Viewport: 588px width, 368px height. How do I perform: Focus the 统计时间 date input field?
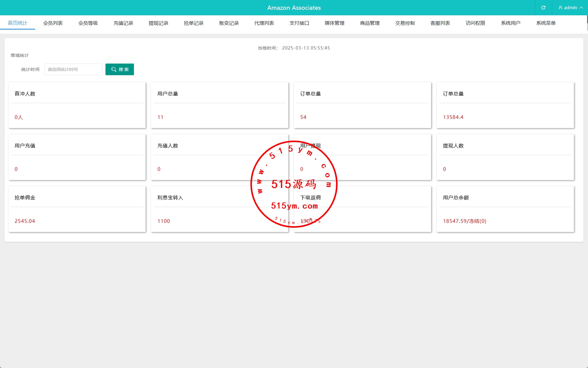pyautogui.click(x=73, y=69)
